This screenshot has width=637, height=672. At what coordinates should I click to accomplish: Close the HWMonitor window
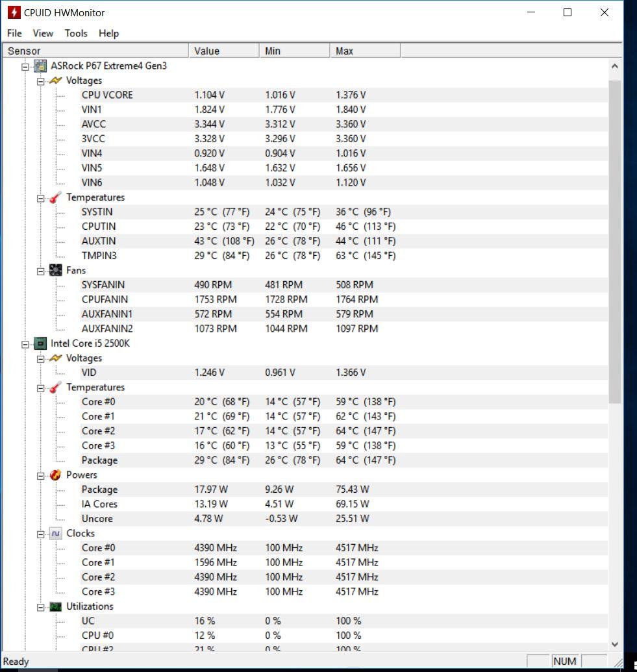[605, 12]
